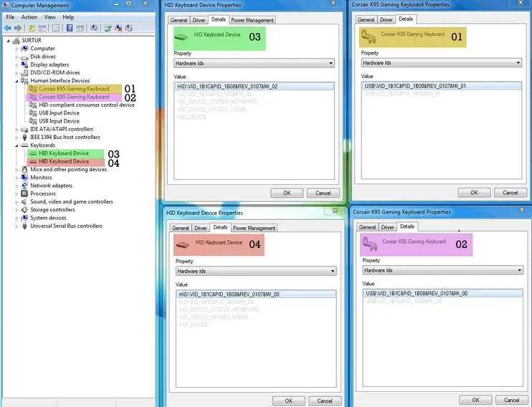Viewport: 532px width, 407px height.
Task: Open Property dropdown in window showing HID MI_02
Action: tap(254, 63)
